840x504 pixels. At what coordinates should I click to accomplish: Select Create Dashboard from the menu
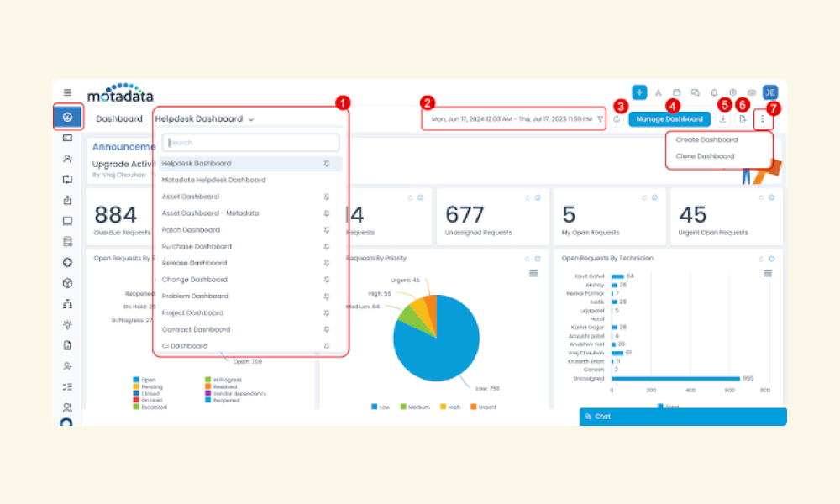click(x=706, y=139)
